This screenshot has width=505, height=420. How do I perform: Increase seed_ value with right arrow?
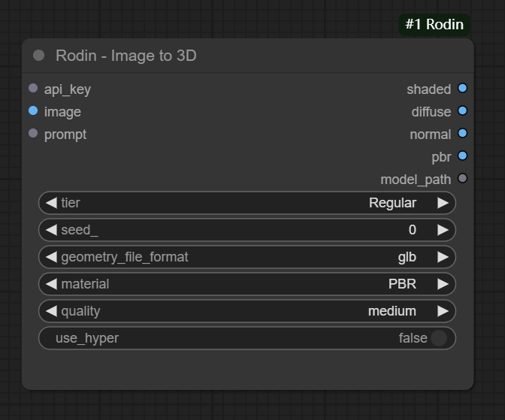[443, 230]
